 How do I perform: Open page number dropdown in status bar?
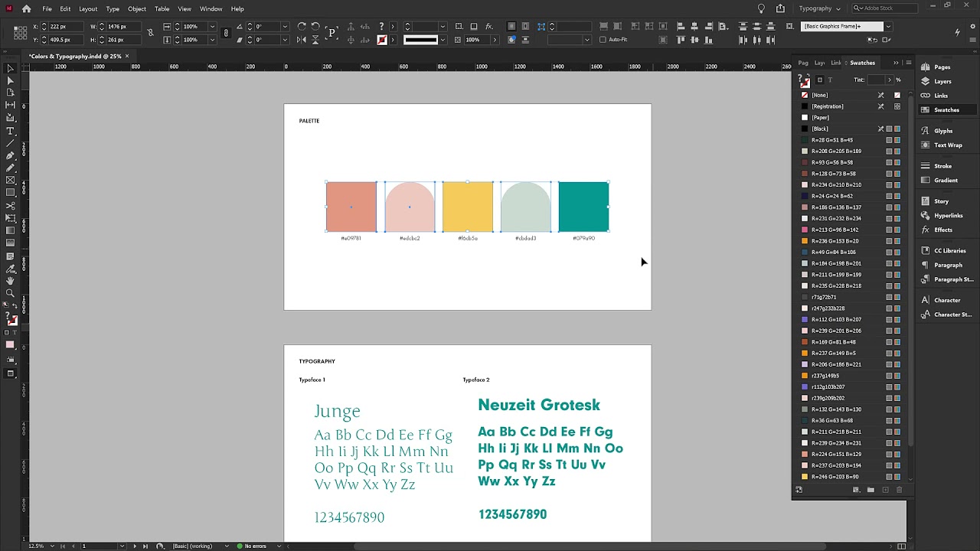click(122, 546)
